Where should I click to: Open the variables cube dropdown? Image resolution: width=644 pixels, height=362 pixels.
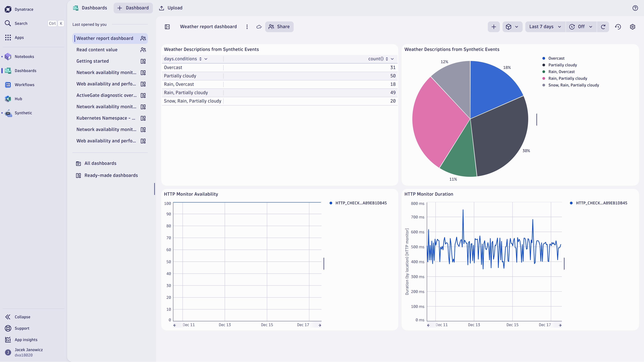(x=512, y=27)
